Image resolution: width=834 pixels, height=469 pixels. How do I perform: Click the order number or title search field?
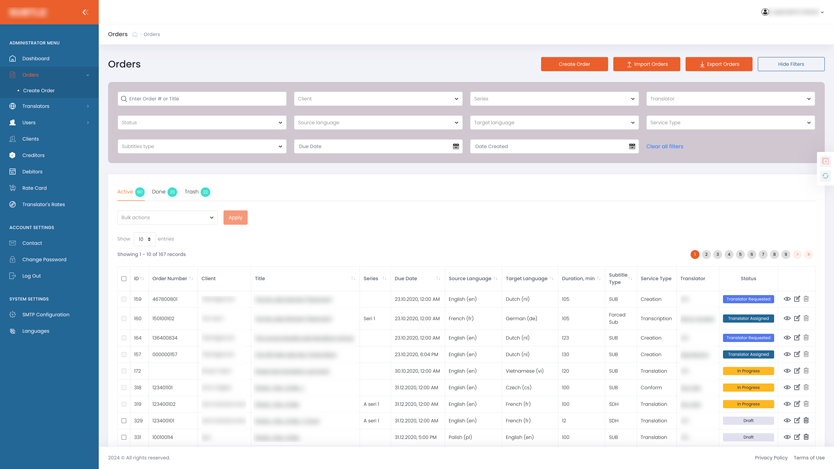coord(202,99)
